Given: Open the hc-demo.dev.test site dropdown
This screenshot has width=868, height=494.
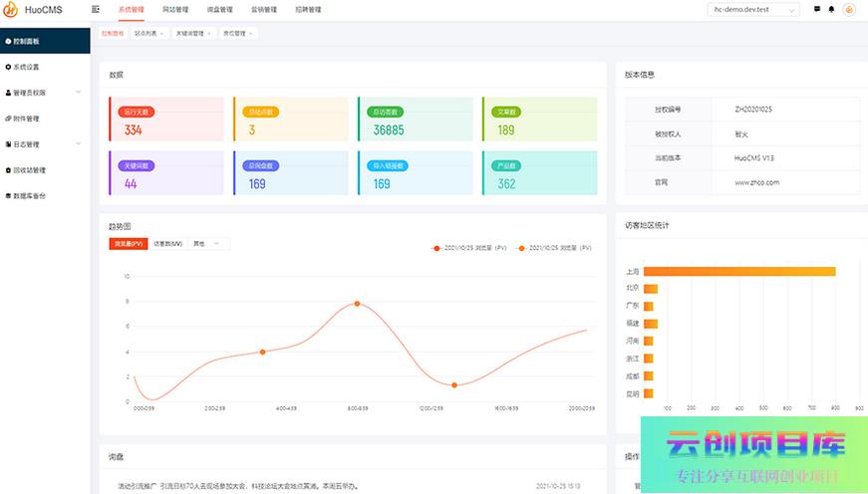Looking at the screenshot, I should click(755, 10).
